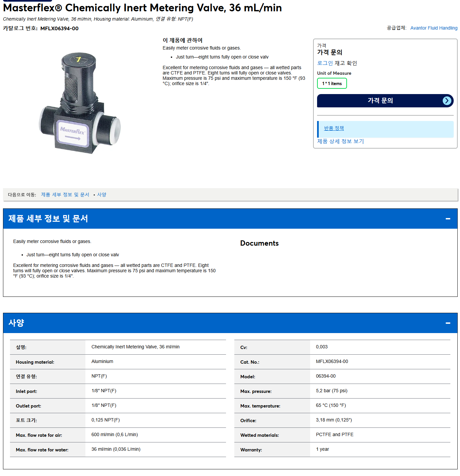Click the 3,18 mm (0,125") orifice value
Screen dimensions: 460x476
(x=334, y=420)
